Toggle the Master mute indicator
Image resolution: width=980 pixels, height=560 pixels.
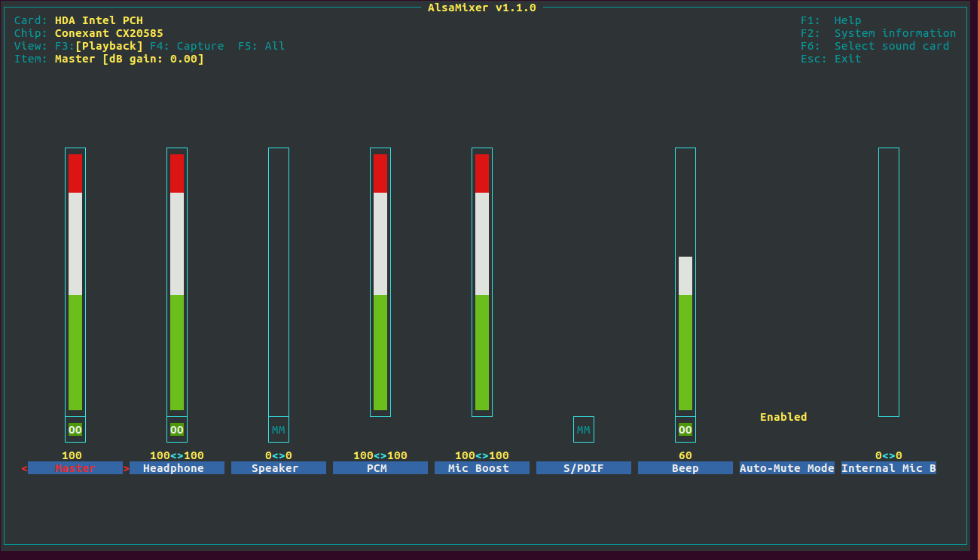coord(75,430)
